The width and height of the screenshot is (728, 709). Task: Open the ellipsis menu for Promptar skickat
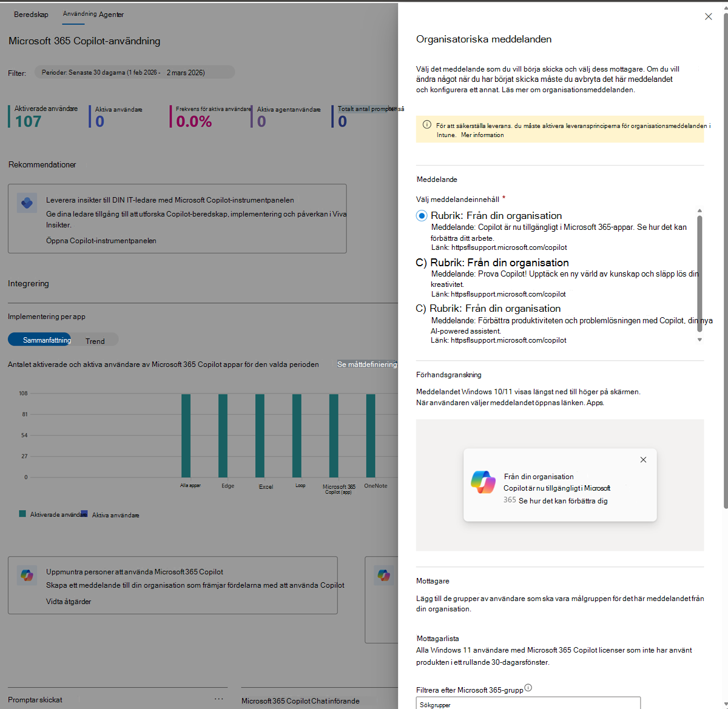click(x=219, y=699)
